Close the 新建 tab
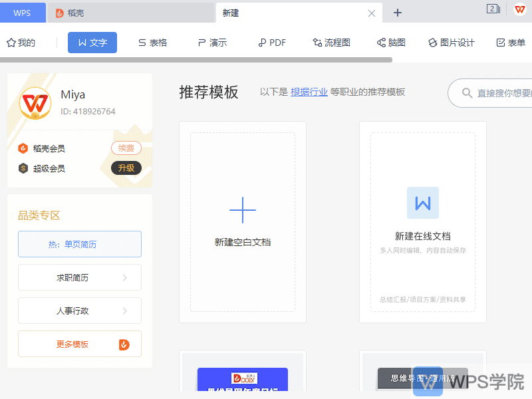 pos(372,13)
